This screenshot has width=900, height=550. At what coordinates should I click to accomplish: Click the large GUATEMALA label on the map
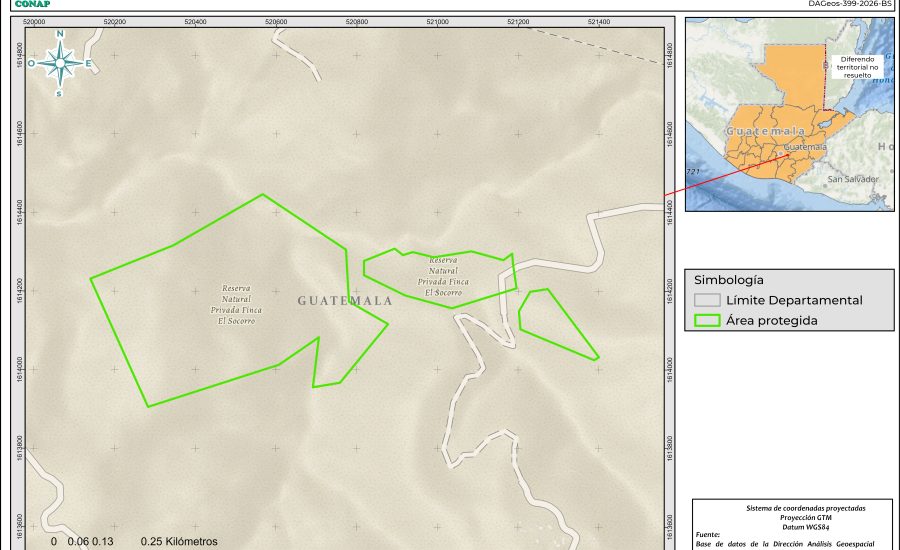(x=345, y=300)
